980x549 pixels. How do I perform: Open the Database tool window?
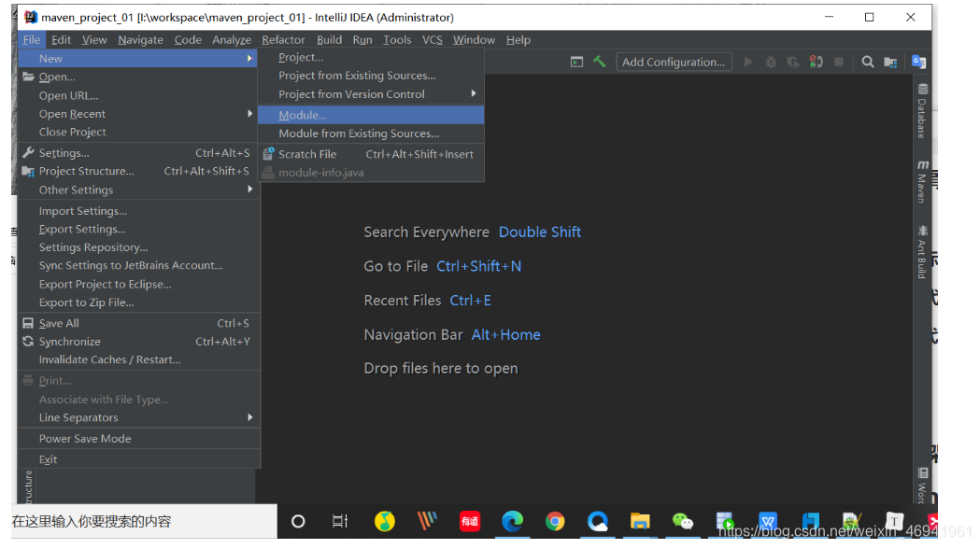(x=922, y=110)
